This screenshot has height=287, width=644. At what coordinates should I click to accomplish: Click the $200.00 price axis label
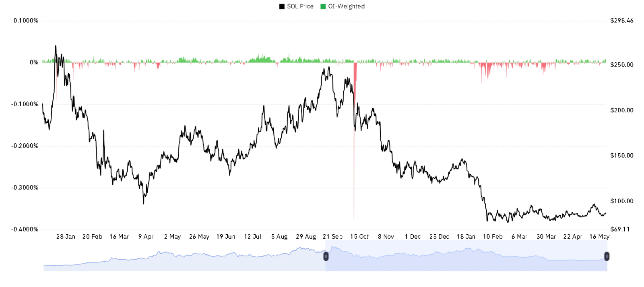pos(622,110)
